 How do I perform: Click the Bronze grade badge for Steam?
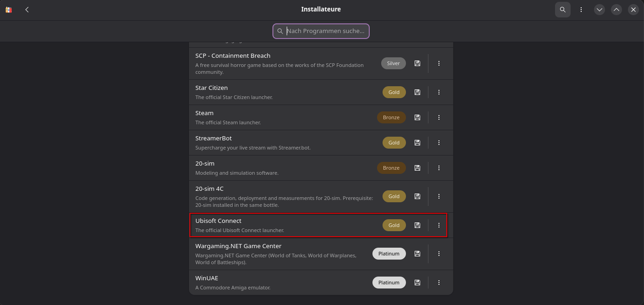click(x=391, y=117)
